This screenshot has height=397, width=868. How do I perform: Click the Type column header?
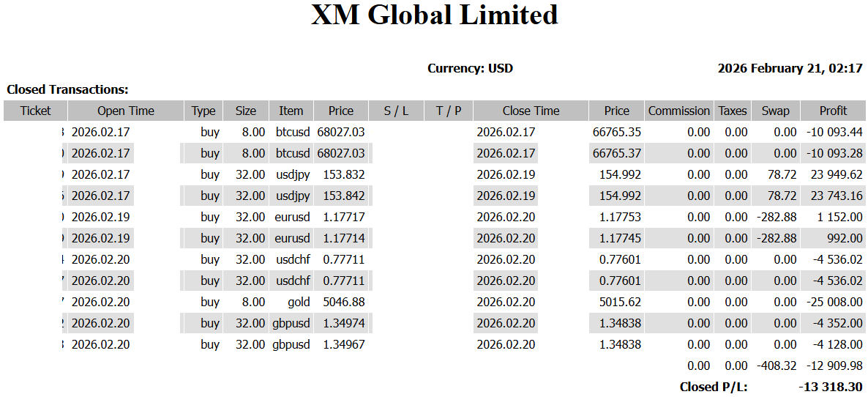pyautogui.click(x=203, y=111)
